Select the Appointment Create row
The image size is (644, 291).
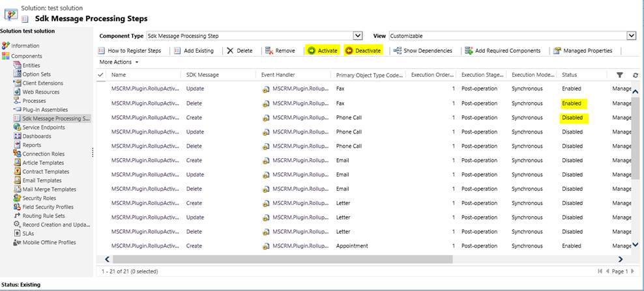pyautogui.click(x=364, y=246)
